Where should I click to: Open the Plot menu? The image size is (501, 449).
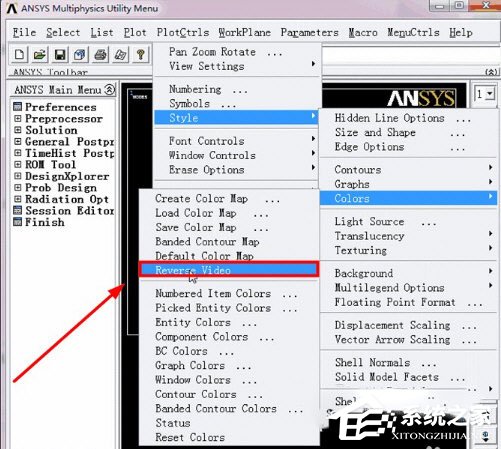click(135, 33)
